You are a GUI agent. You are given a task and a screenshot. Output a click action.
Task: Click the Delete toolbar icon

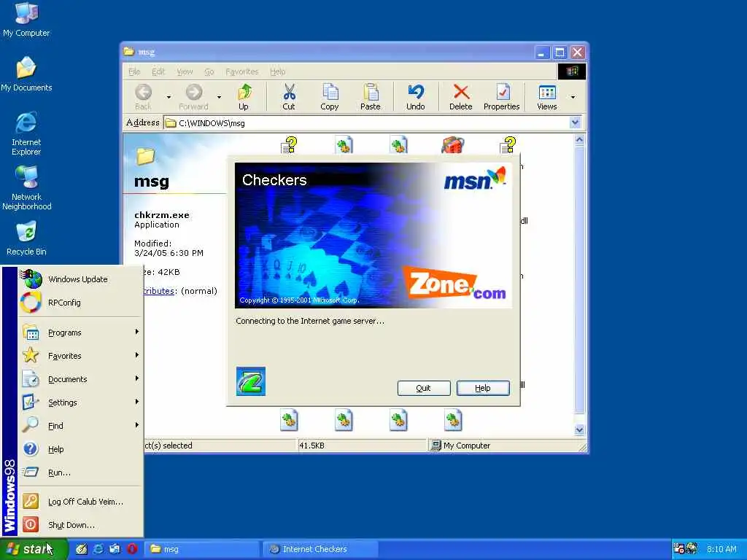(x=461, y=97)
